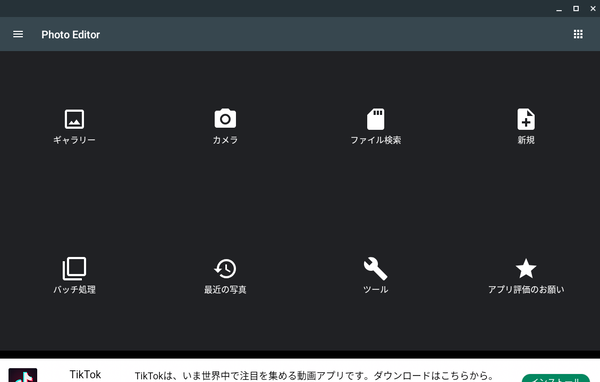The width and height of the screenshot is (600, 382).
Task: Click the アプリ評価のお願い label
Action: tap(526, 290)
